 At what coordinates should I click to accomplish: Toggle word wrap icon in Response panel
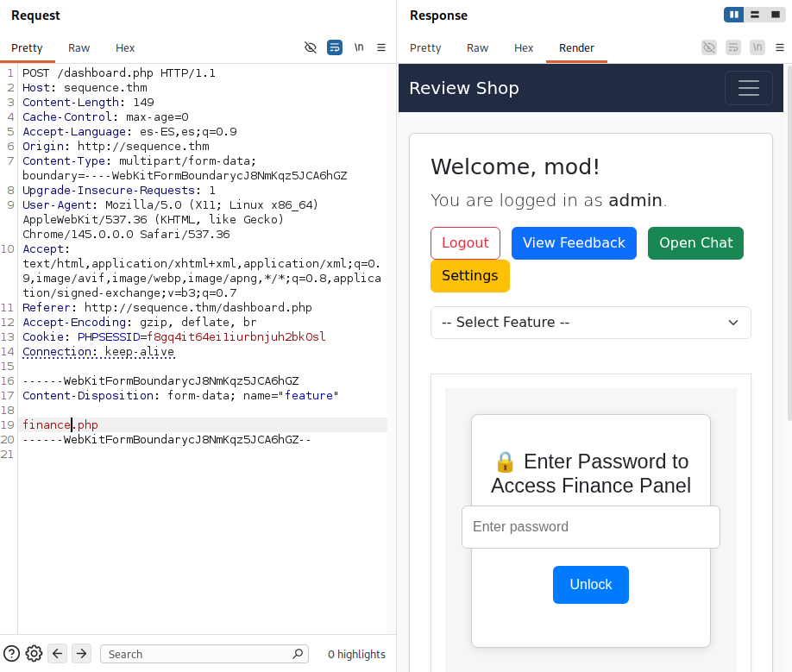click(x=733, y=47)
